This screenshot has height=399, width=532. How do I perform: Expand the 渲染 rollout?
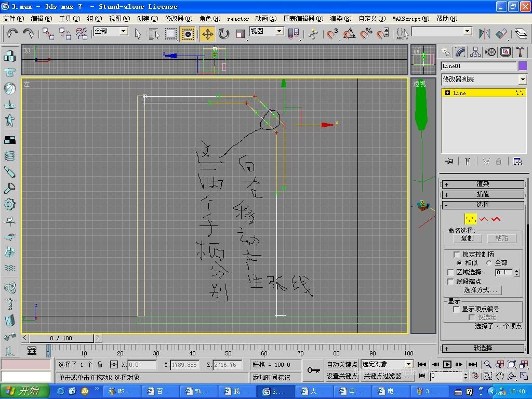483,184
